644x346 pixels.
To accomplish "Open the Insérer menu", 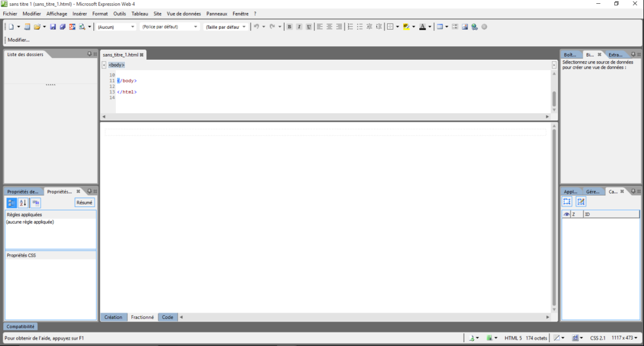I will [80, 14].
